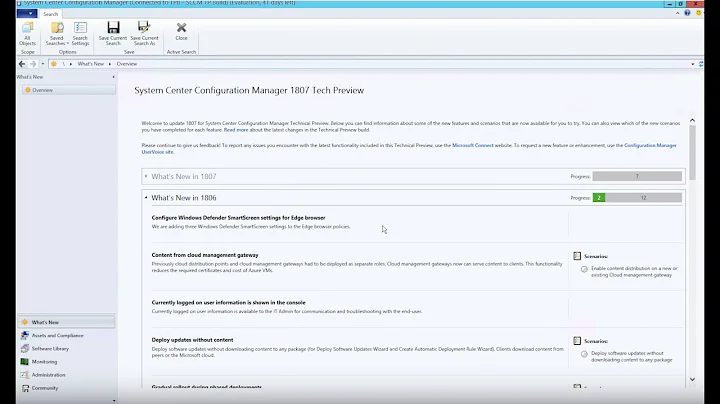Image resolution: width=720 pixels, height=404 pixels.
Task: Click the vertical scrollbar thumb
Action: [x=692, y=152]
